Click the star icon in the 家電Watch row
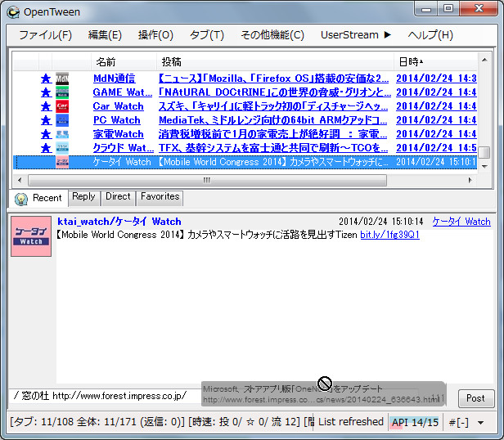 click(x=46, y=134)
